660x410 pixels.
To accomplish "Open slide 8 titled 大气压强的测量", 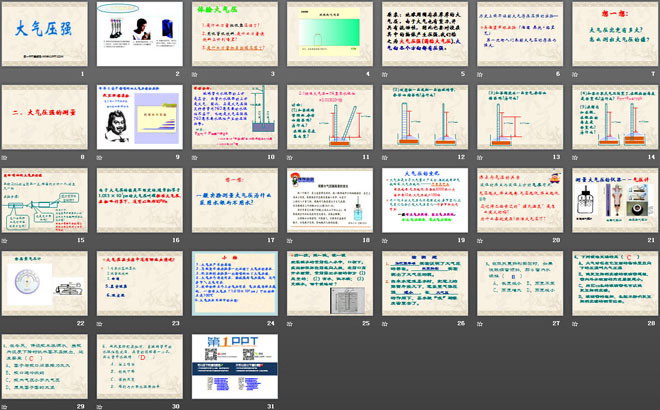I will [x=46, y=120].
